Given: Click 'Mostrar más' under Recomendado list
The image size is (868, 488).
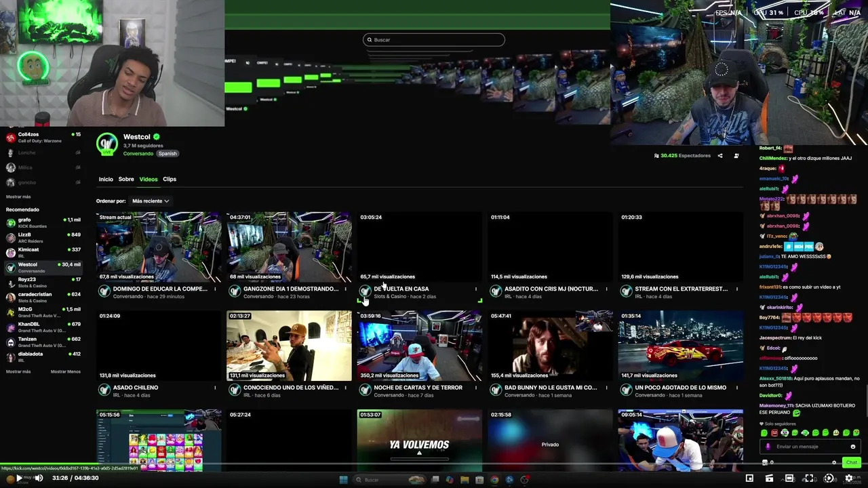Looking at the screenshot, I should [18, 371].
